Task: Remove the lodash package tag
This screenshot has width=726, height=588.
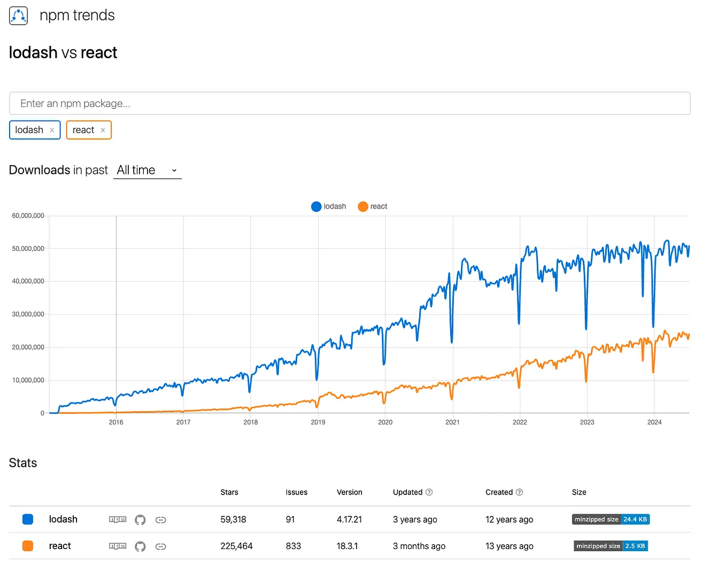Action: point(52,130)
